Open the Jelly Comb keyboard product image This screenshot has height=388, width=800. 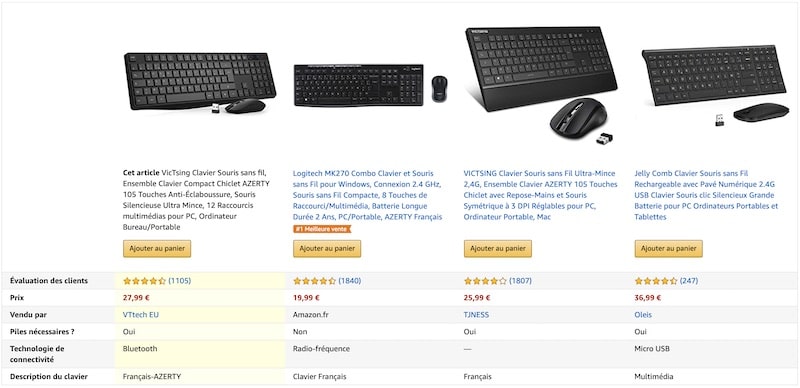pyautogui.click(x=714, y=85)
